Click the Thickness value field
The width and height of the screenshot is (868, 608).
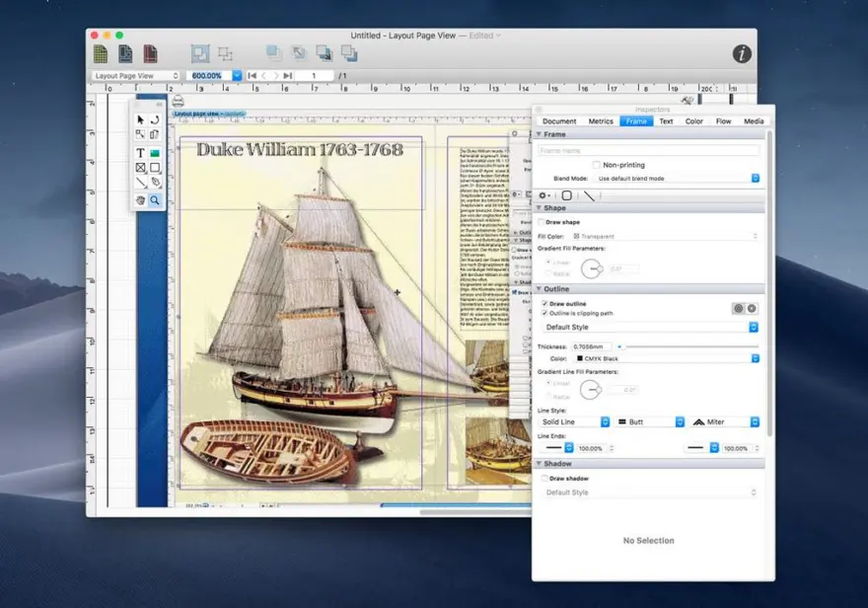click(591, 346)
